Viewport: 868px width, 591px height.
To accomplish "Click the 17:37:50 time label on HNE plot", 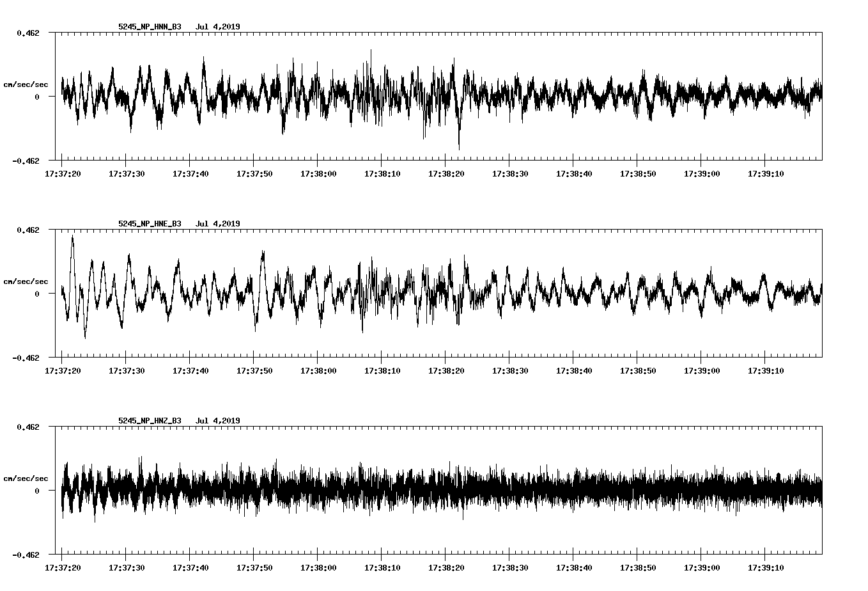I will 254,371.
